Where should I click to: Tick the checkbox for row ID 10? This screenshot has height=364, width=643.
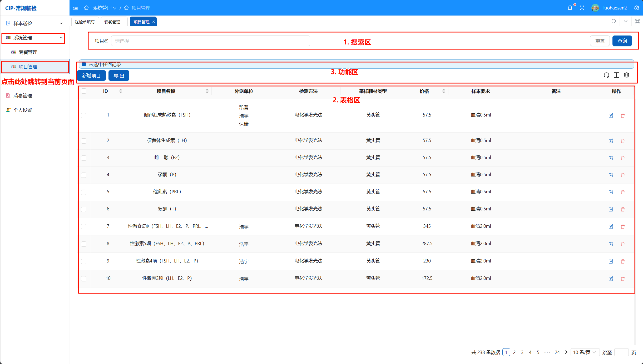click(x=84, y=279)
